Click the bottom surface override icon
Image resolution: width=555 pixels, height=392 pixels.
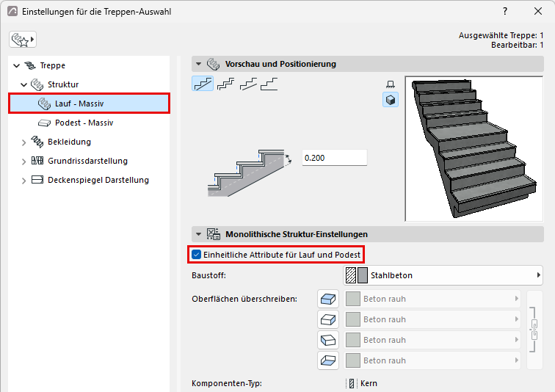click(x=328, y=360)
